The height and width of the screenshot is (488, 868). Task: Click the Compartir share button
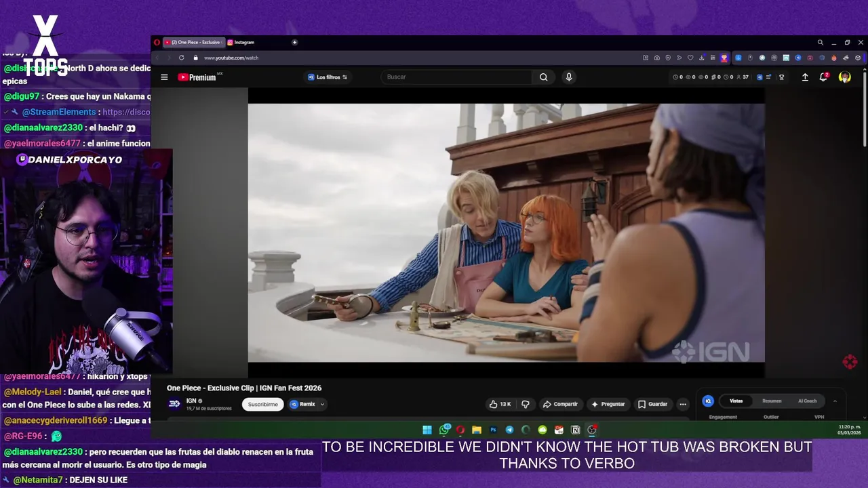point(559,404)
